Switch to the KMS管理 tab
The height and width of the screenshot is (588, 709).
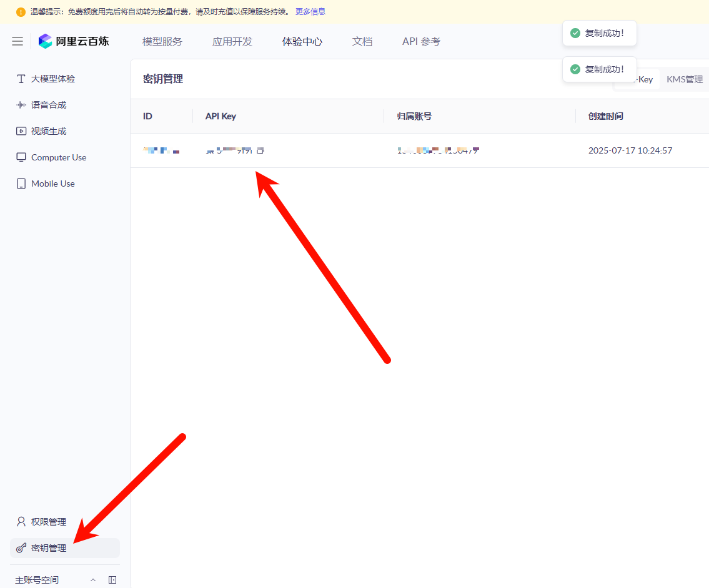[685, 79]
